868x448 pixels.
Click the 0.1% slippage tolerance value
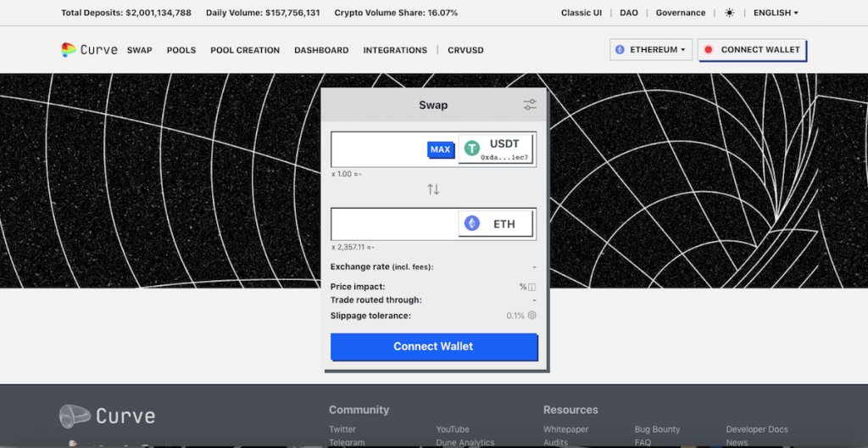[515, 316]
